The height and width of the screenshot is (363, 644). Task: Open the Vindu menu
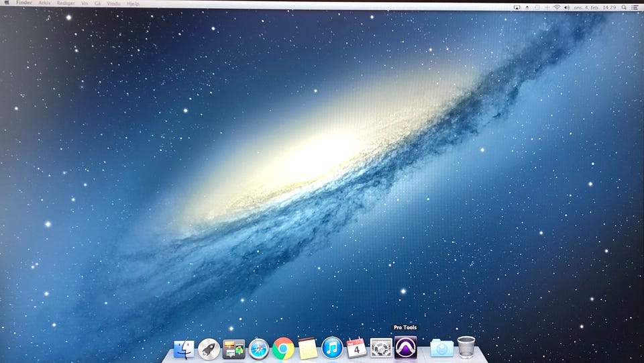point(114,4)
